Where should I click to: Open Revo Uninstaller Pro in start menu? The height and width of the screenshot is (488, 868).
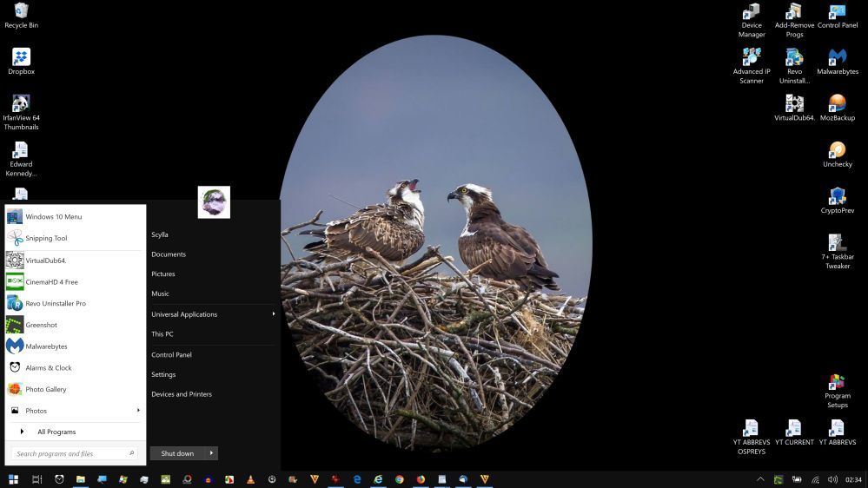click(76, 303)
